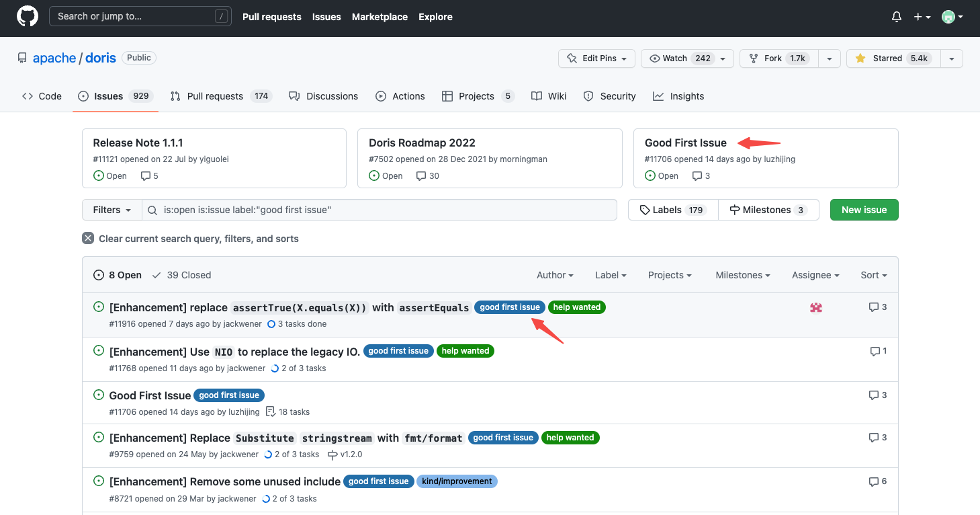The width and height of the screenshot is (980, 515).
Task: Open the Labels 179 button
Action: (x=673, y=210)
